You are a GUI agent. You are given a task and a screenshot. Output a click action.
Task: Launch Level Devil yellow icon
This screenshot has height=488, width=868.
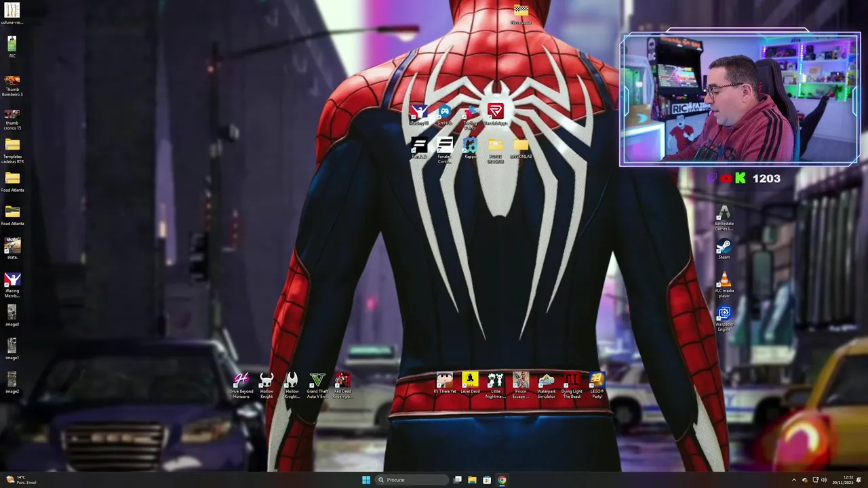(x=470, y=384)
